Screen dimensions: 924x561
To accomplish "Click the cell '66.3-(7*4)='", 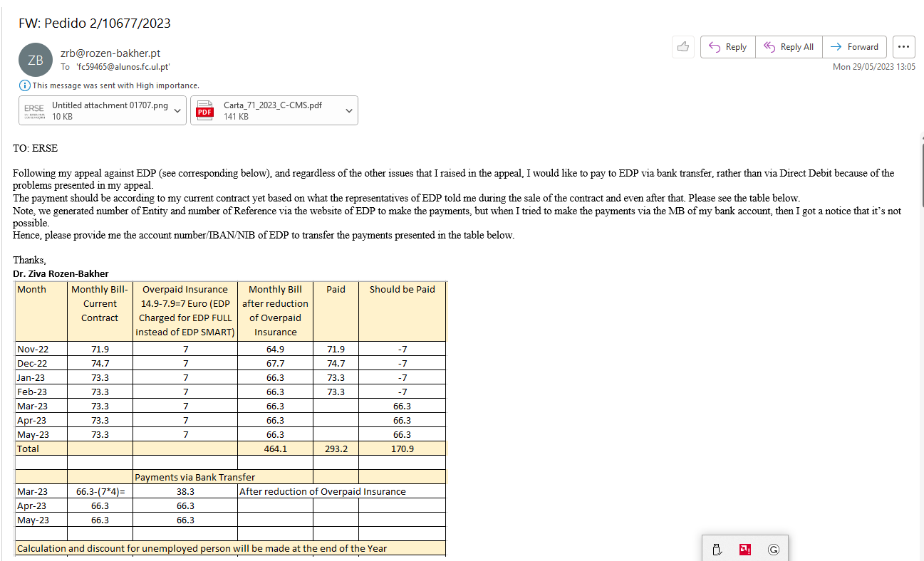I will pyautogui.click(x=100, y=491).
